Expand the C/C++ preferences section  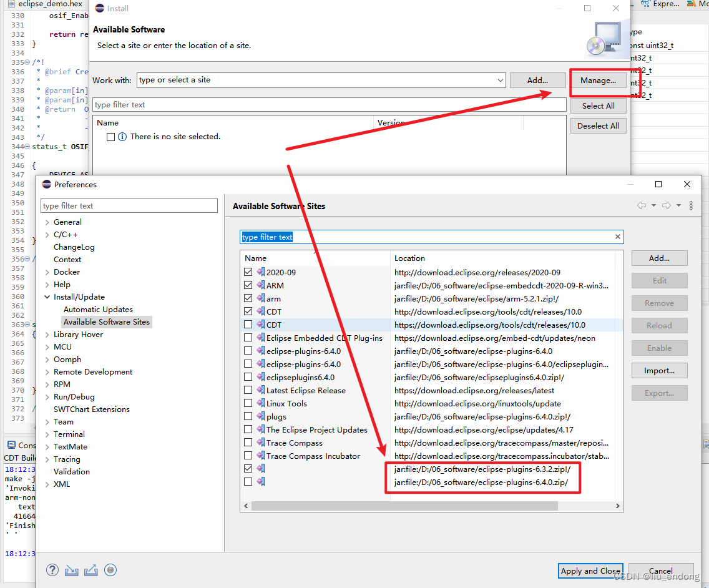pos(47,234)
